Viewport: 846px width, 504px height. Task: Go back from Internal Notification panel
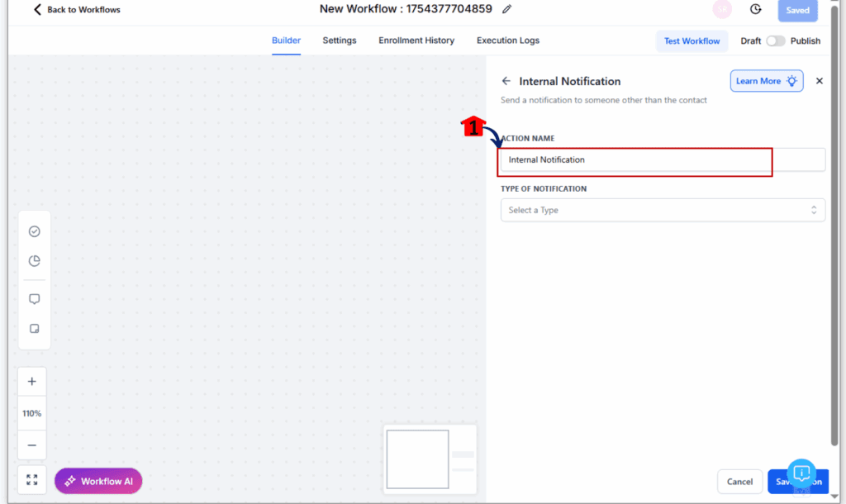(x=506, y=81)
